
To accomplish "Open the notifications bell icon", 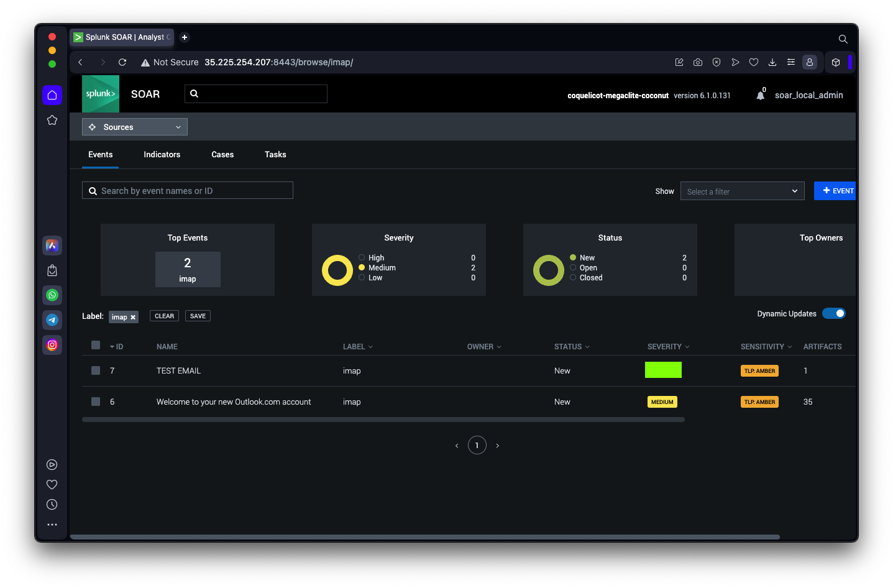I will (760, 95).
